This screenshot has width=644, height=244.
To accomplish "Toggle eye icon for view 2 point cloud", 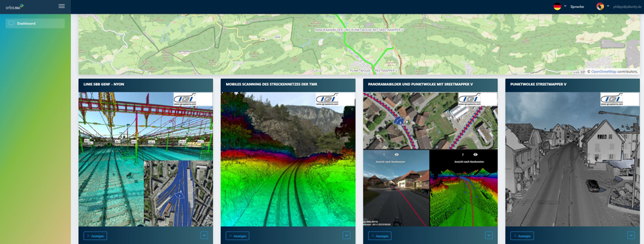I will point(476,155).
